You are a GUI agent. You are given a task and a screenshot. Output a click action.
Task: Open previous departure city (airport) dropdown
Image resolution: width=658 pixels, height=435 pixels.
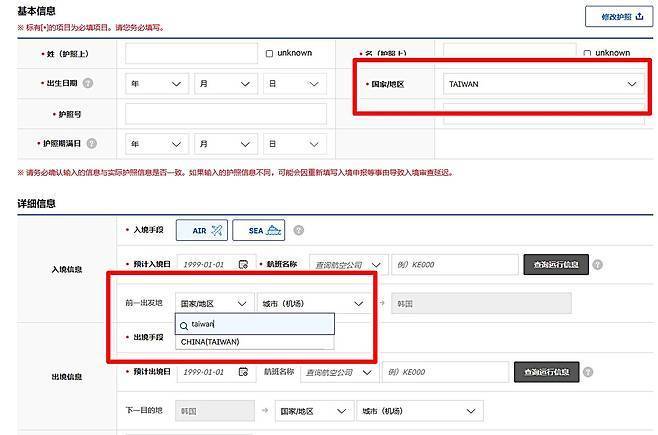314,302
